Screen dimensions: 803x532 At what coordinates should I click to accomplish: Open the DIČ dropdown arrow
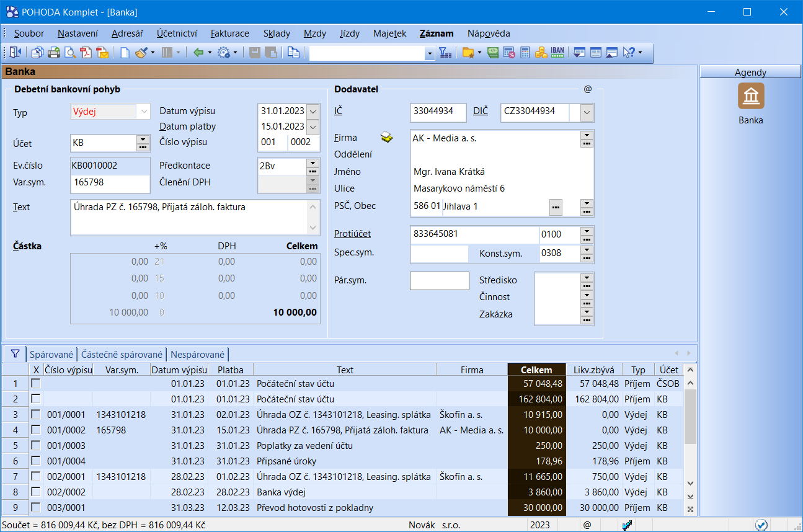(587, 112)
